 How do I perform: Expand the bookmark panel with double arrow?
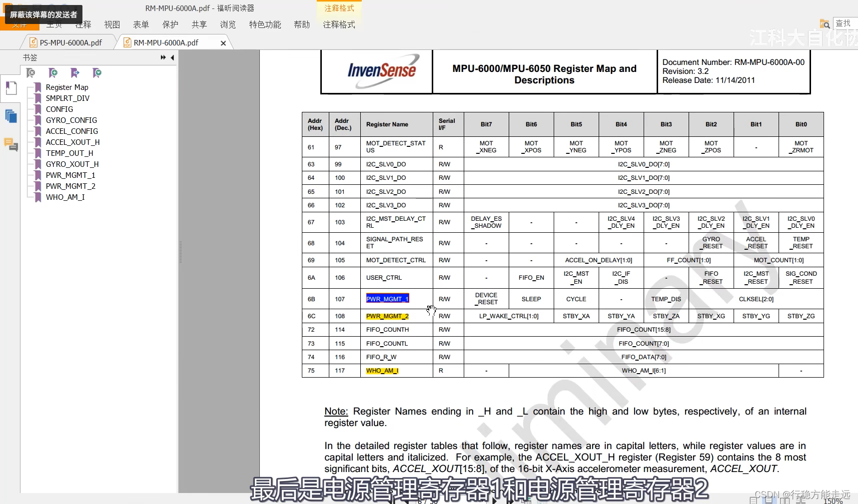[163, 57]
